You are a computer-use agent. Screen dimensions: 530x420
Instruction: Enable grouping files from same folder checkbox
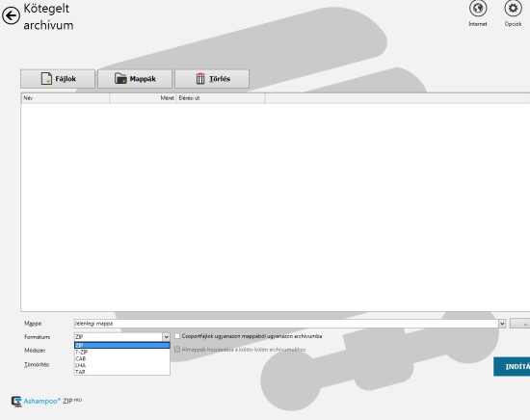tap(177, 336)
